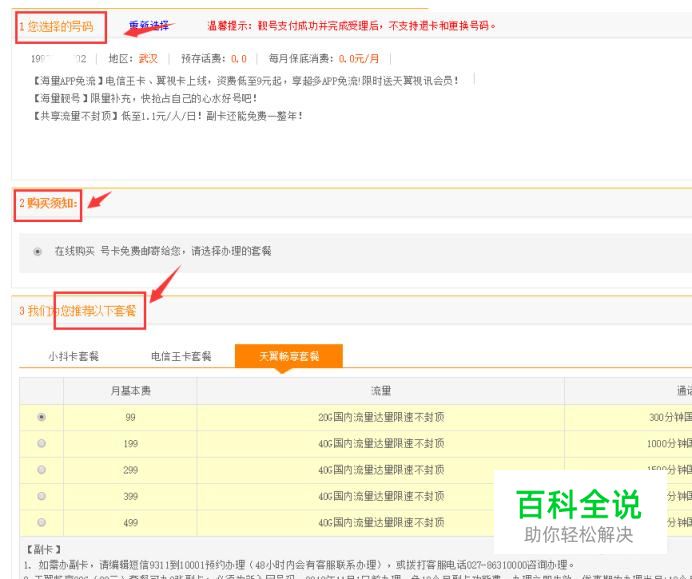Click the 499 monthly fee cell

coord(130,523)
